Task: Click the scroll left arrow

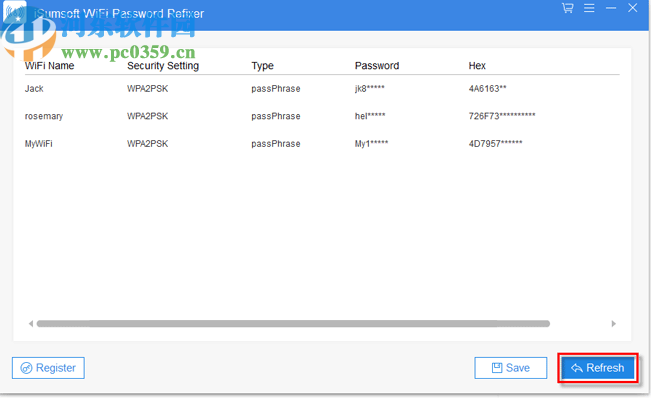Action: pyautogui.click(x=31, y=324)
